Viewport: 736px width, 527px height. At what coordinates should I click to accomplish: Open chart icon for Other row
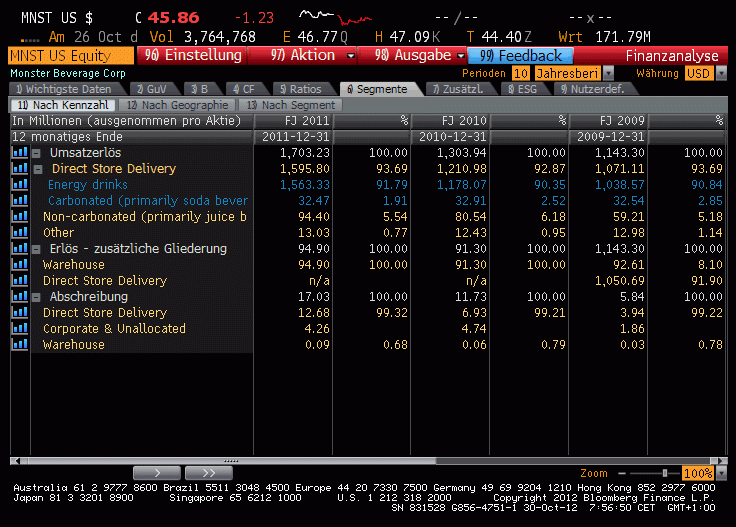click(20, 232)
